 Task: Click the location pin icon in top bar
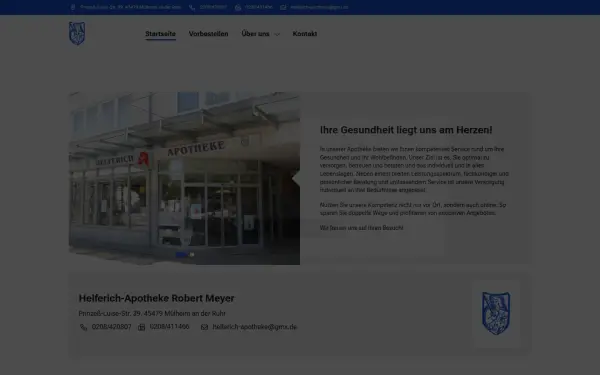(x=73, y=7)
